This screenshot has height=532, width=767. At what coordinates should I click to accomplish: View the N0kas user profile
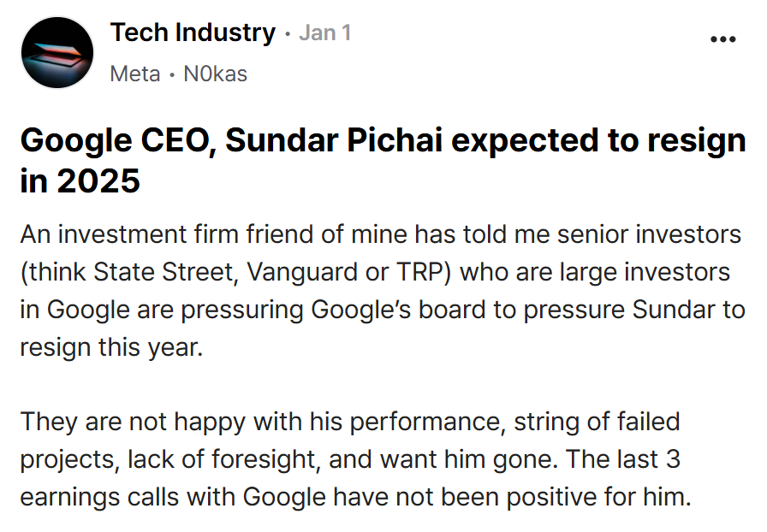[215, 74]
